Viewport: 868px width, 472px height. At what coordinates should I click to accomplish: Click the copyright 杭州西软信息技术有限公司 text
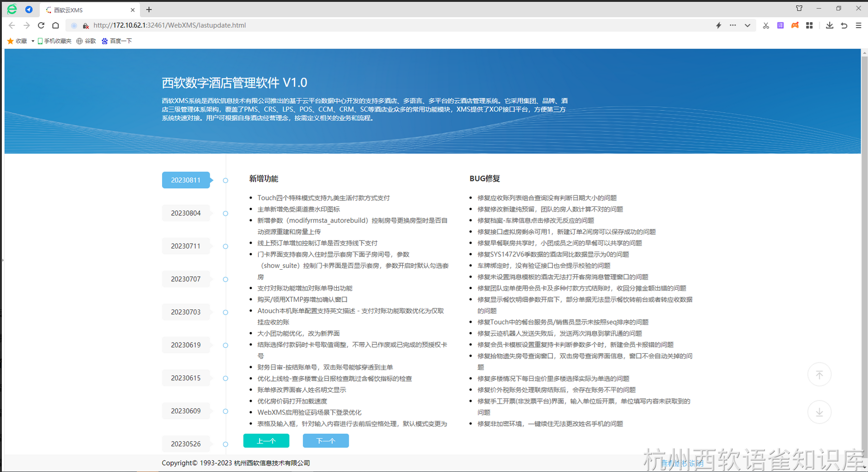[x=272, y=463]
